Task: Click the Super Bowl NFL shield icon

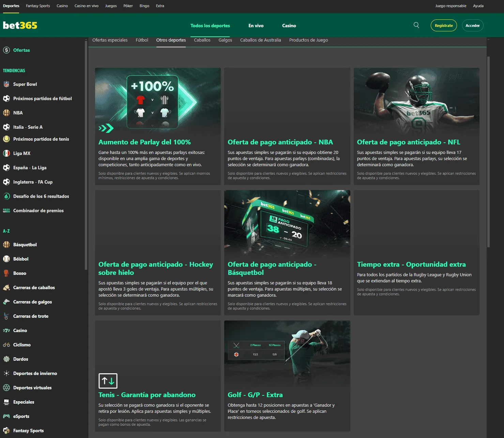Action: (6, 84)
